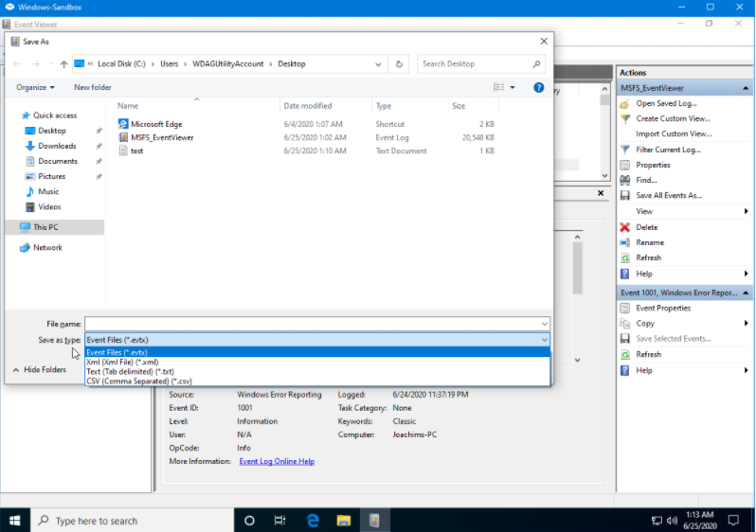Click the dialog Up directory arrow

[x=63, y=64]
